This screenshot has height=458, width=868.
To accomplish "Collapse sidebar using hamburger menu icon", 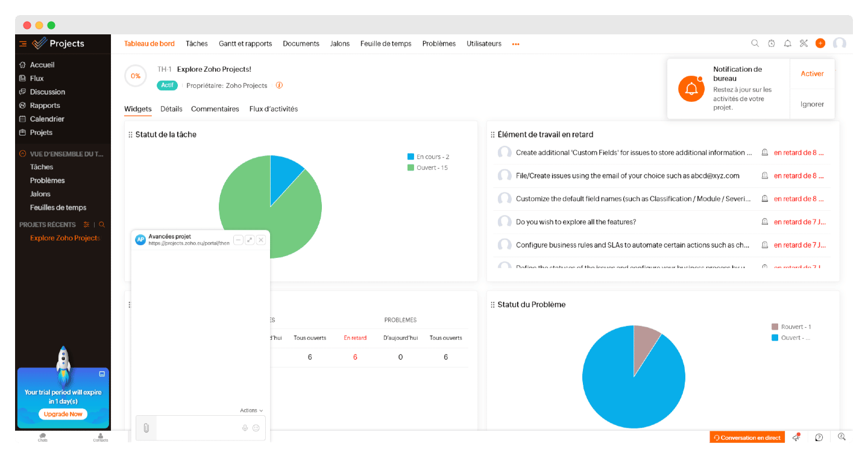I will pos(23,43).
